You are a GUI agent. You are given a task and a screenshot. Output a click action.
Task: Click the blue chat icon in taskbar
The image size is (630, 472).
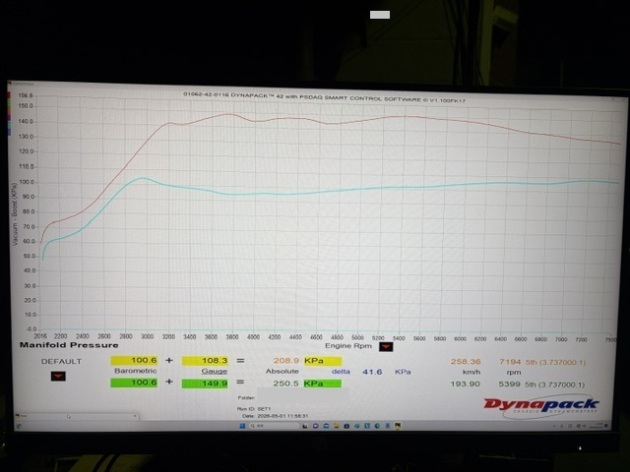316,426
